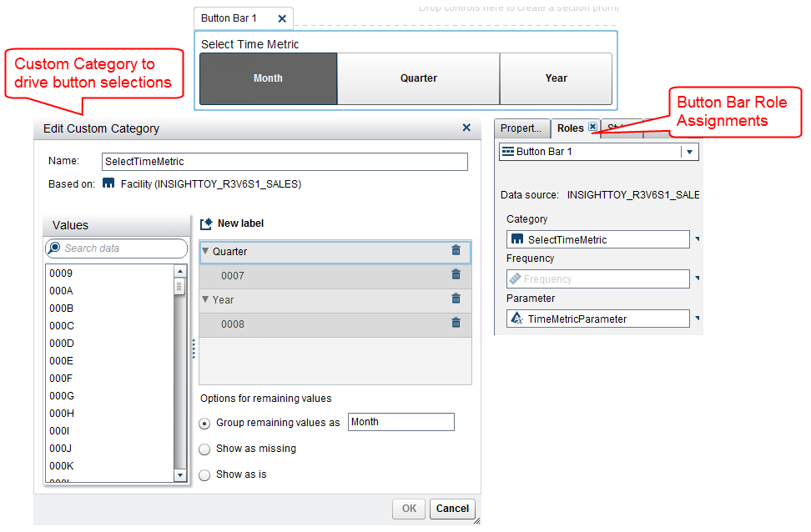
Task: Select the 0008 value under Year
Action: (335, 324)
